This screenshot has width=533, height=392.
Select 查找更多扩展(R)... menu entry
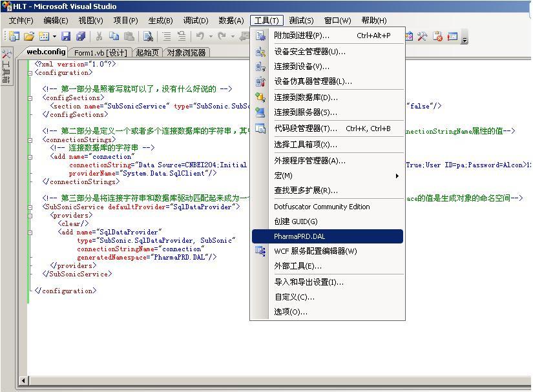328,191
